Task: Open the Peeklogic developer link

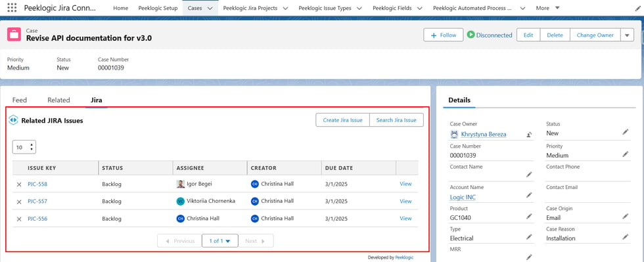Action: 405,257
